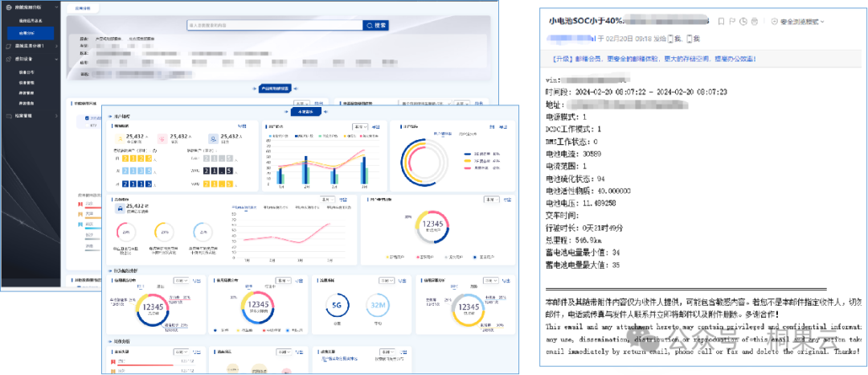Image resolution: width=868 pixels, height=375 pixels.
Task: Click the bookmark icon beside the email subject
Action: [721, 22]
